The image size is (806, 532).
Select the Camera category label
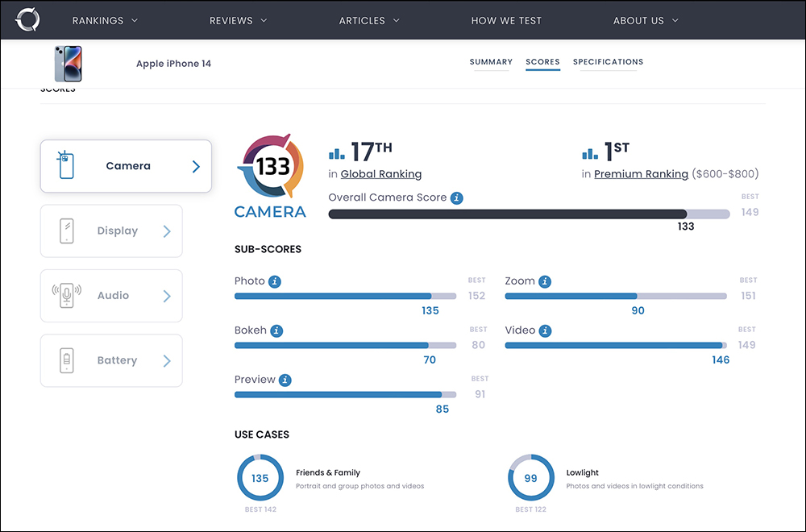pyautogui.click(x=128, y=165)
